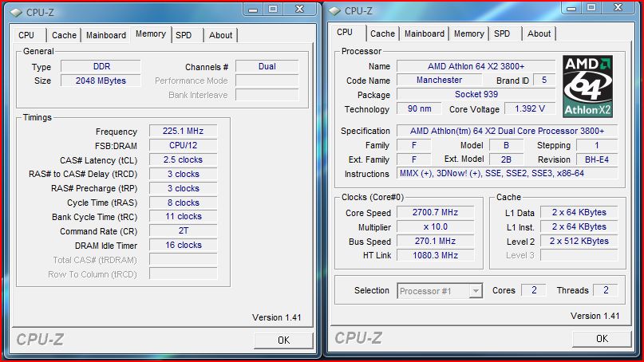Click the Threads count field showing 2
The width and height of the screenshot is (644, 362).
tap(606, 290)
